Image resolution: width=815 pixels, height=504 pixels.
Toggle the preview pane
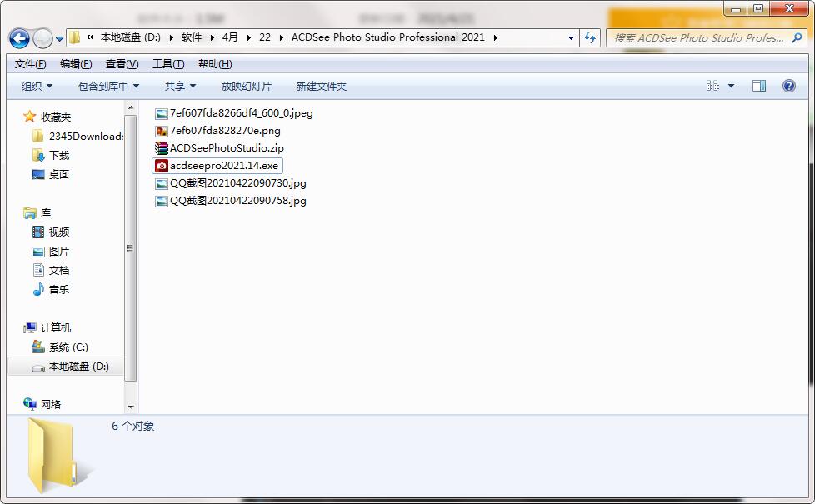[759, 86]
